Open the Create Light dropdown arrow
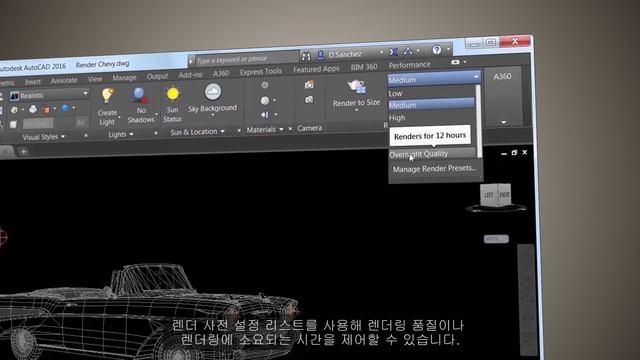Screen dimensions: 640x360 click(119, 117)
